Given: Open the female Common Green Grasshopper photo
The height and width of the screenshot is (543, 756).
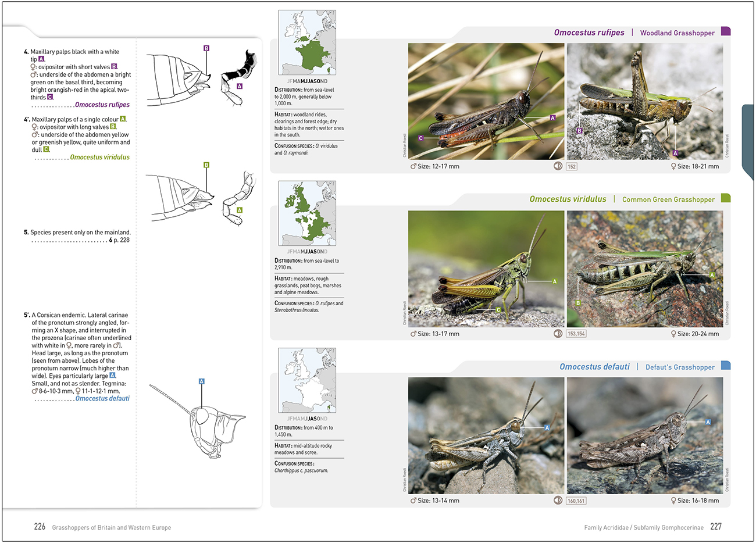Looking at the screenshot, I should point(645,269).
